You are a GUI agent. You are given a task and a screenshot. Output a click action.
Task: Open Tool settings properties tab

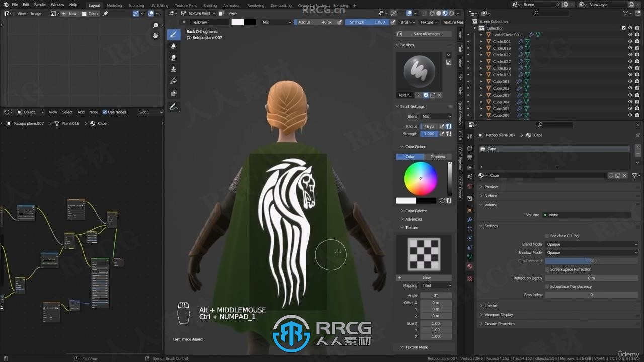pyautogui.click(x=470, y=136)
